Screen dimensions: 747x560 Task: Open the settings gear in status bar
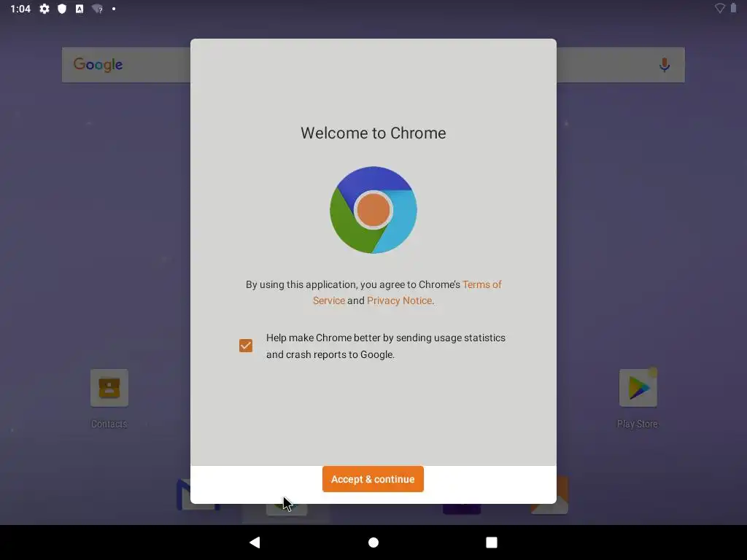point(44,9)
